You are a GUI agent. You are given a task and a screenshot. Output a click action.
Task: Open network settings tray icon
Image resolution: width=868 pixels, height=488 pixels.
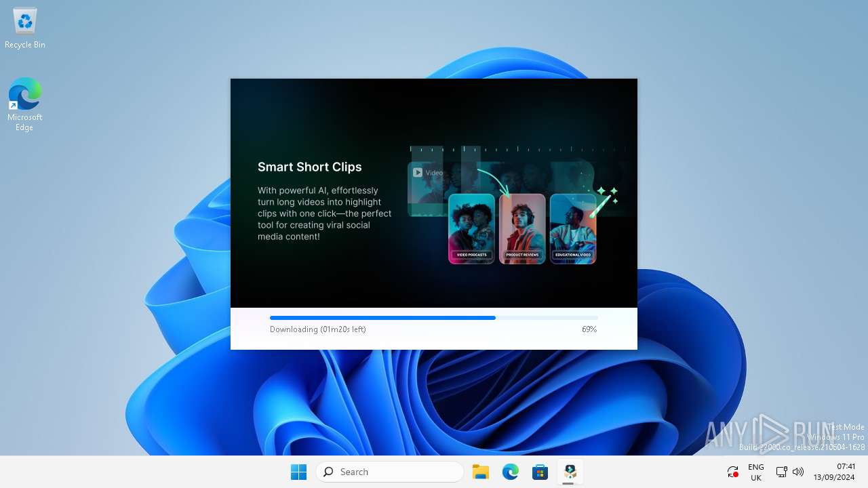pyautogui.click(x=781, y=472)
